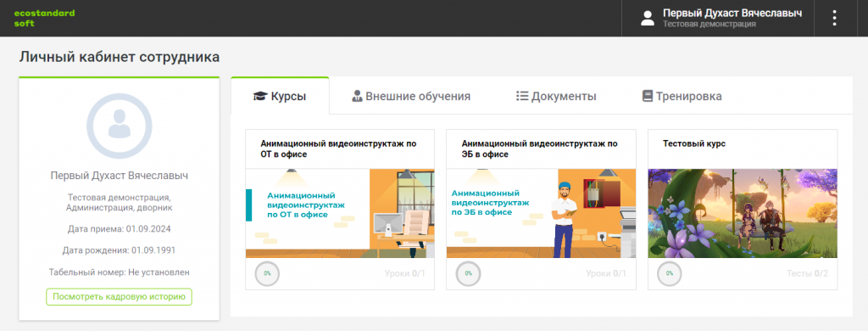
Task: Open the three-dot menu in header
Action: (x=834, y=19)
